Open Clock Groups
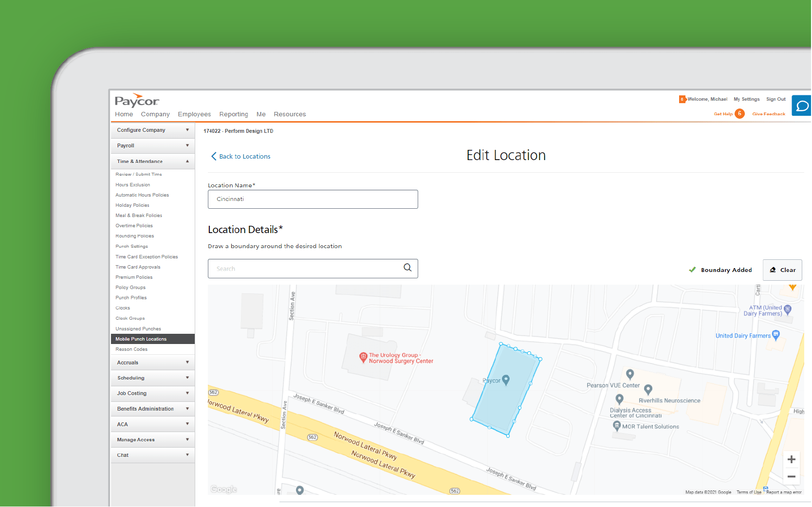812x507 pixels. pyautogui.click(x=130, y=318)
